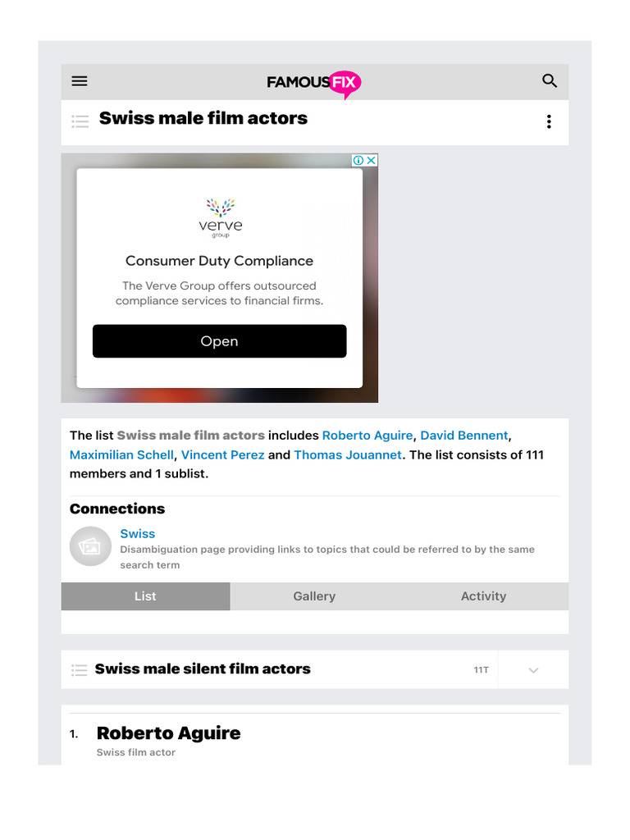Click the search magnifier icon
Screen dimensions: 630x840
550,81
